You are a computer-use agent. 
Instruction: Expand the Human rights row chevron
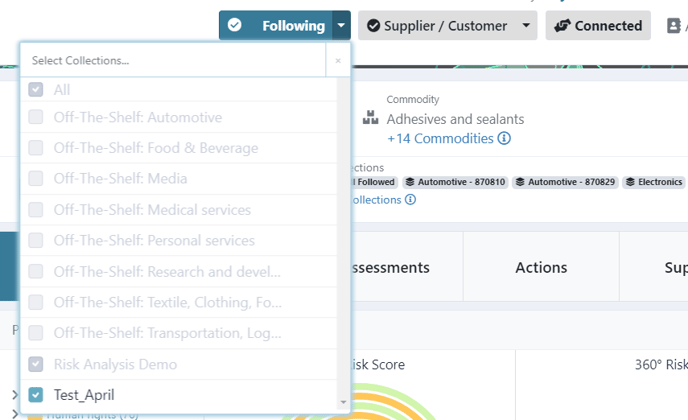pos(15,414)
